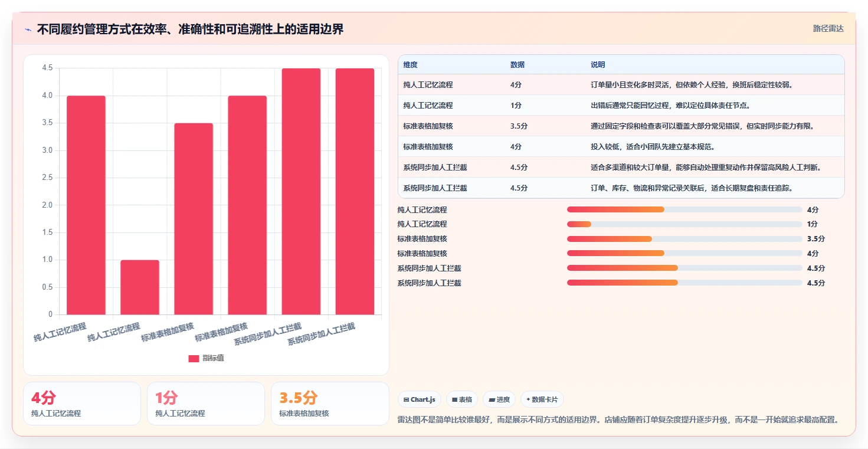Select the 表格 tag
868x449 pixels.
461,399
